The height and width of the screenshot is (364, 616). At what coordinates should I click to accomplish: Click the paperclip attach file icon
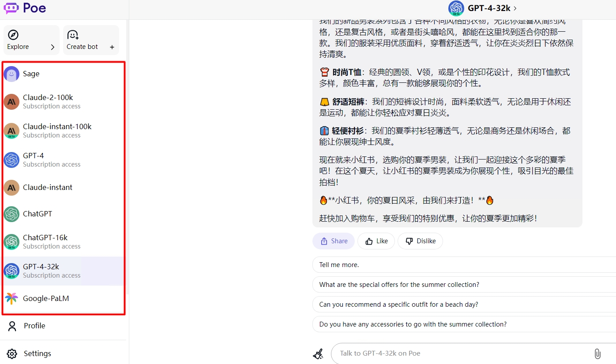click(x=597, y=353)
